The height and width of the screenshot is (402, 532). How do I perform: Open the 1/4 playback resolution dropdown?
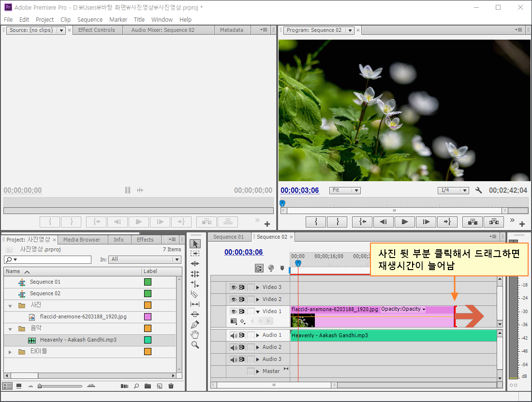[453, 190]
